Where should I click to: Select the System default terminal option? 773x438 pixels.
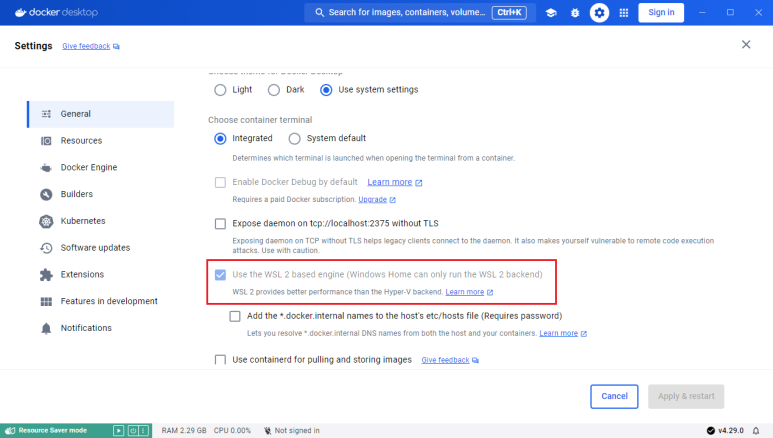pos(294,139)
